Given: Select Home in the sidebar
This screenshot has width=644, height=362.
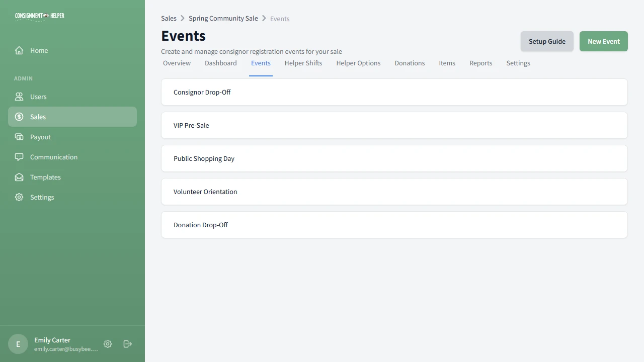Looking at the screenshot, I should 39,50.
